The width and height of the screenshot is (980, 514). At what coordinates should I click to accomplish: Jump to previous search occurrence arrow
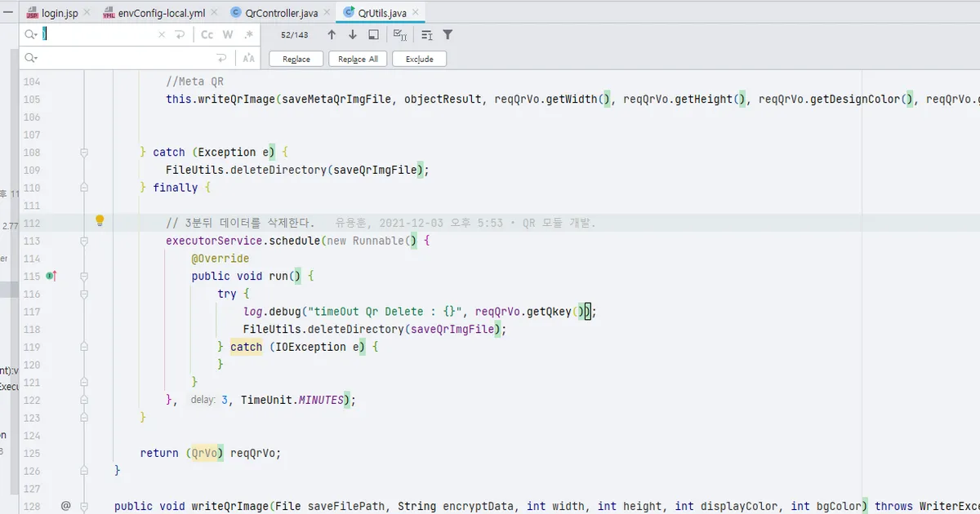[332, 35]
